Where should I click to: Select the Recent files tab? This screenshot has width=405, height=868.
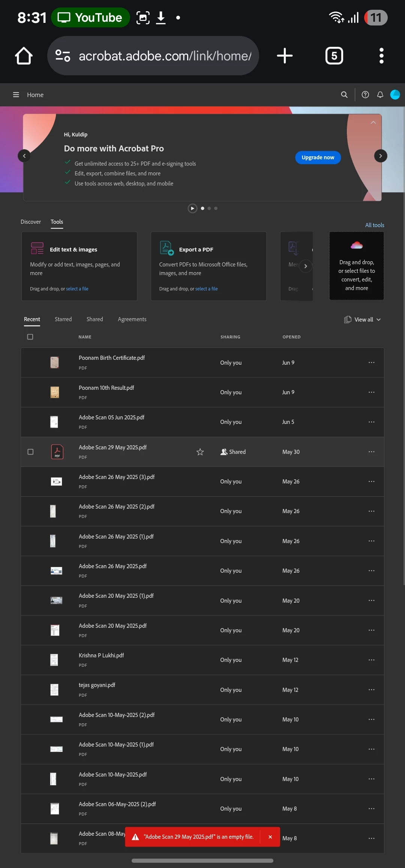[x=32, y=319]
